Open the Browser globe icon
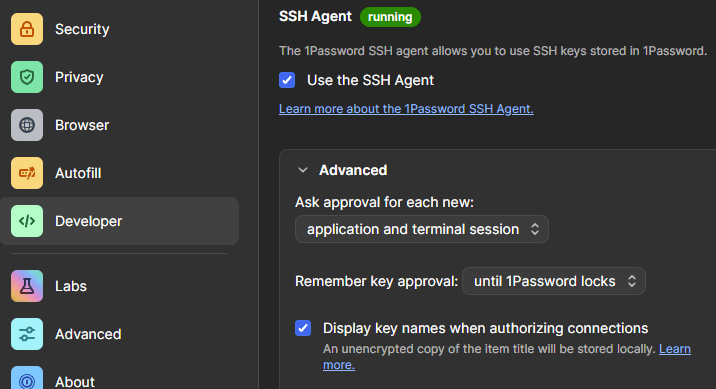Image resolution: width=716 pixels, height=389 pixels. 27,125
